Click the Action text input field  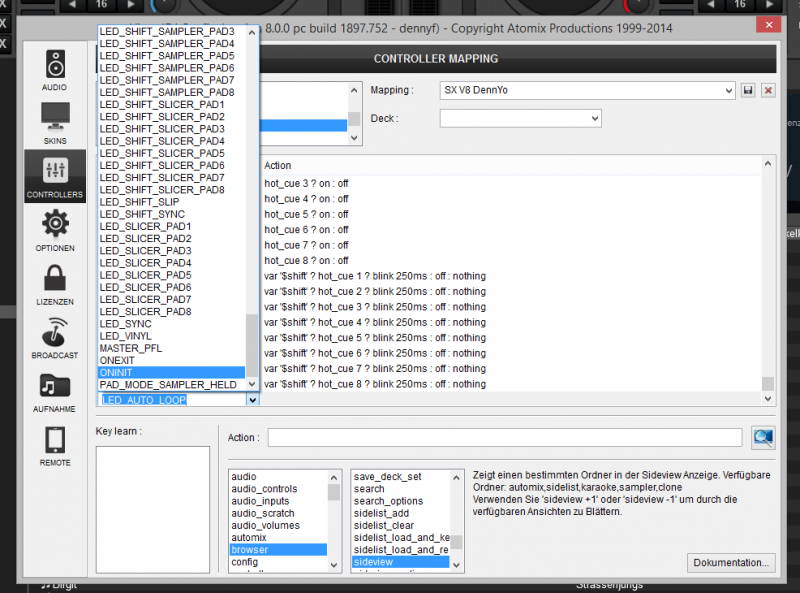505,437
